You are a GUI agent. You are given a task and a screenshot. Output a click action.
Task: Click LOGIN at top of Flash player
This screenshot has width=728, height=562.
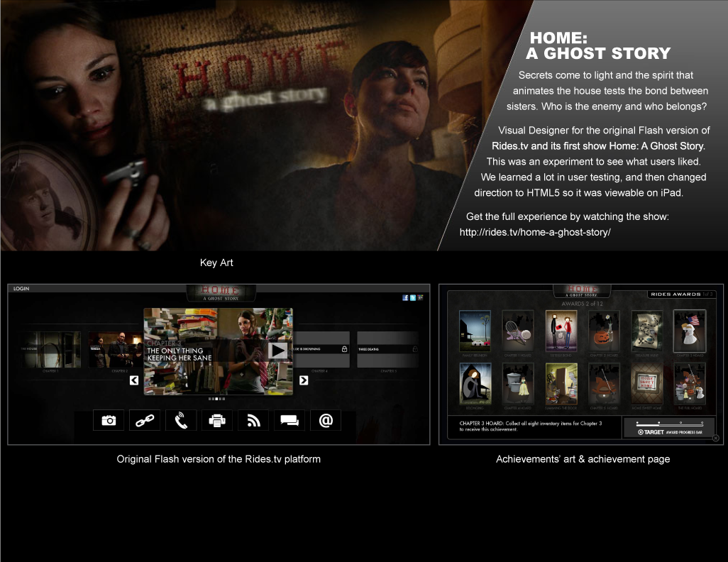(21, 289)
